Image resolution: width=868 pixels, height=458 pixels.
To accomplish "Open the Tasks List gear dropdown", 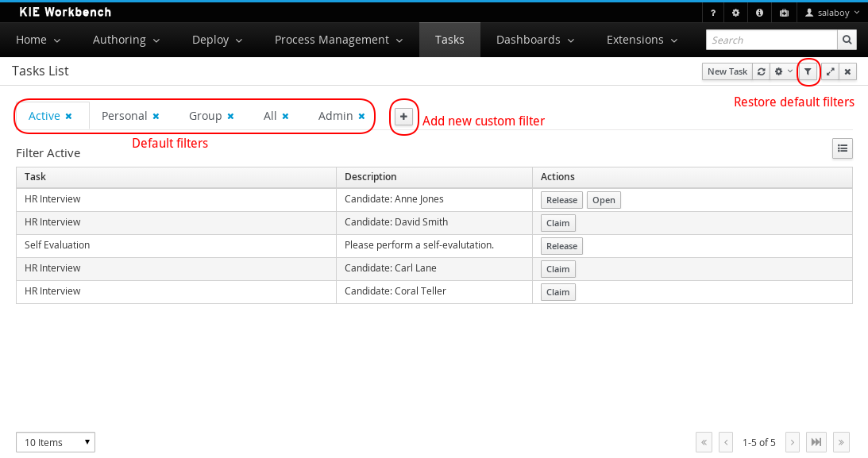I will click(x=783, y=71).
